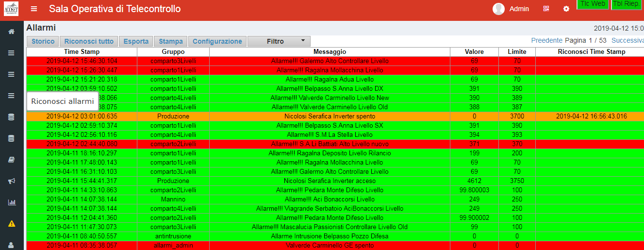Go to Precedente page link
The width and height of the screenshot is (644, 250).
point(547,41)
